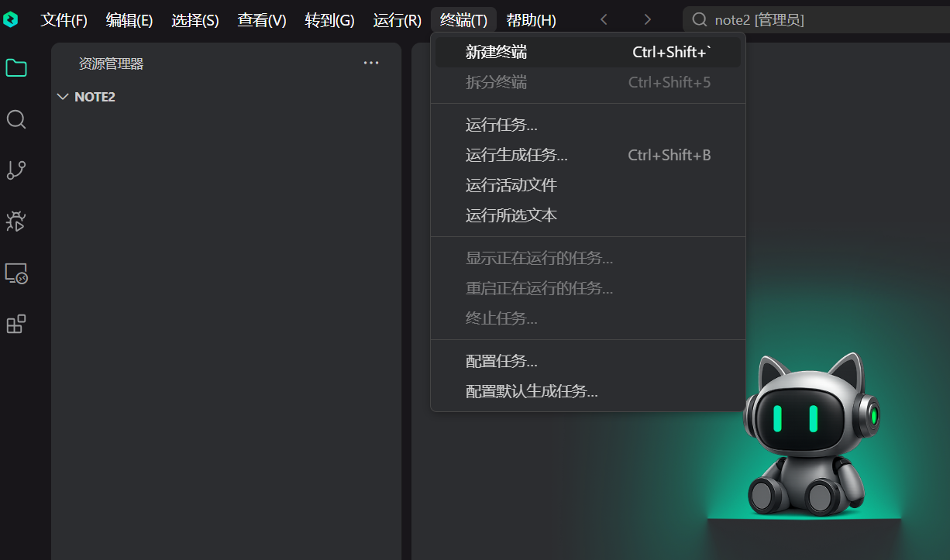Click 终止任务... menu entry
Image resolution: width=950 pixels, height=560 pixels.
(x=588, y=318)
